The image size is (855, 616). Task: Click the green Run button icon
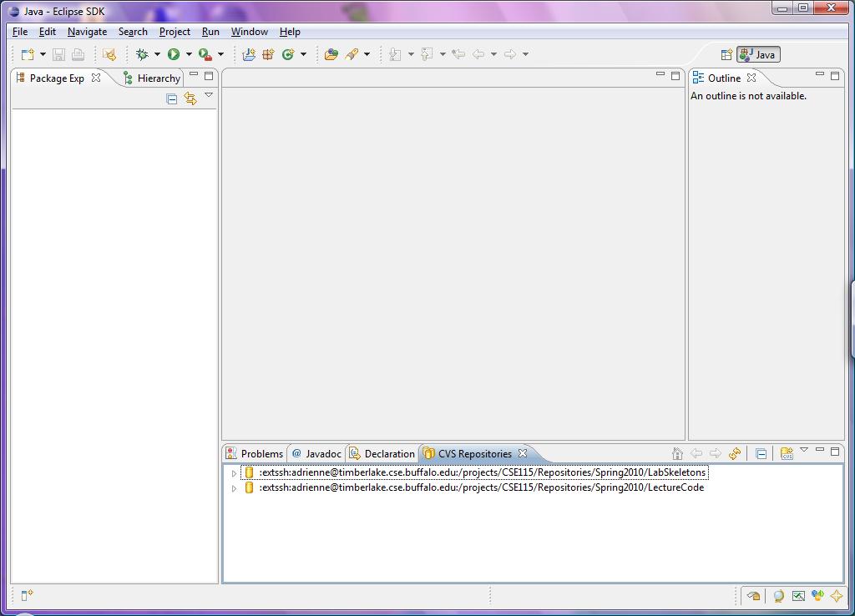174,54
